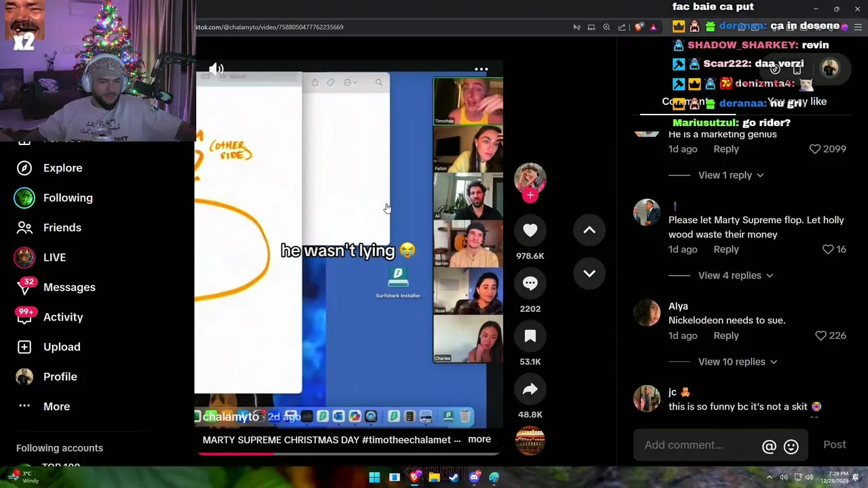Open File Explorer from taskbar
The image size is (868, 488).
(x=434, y=477)
